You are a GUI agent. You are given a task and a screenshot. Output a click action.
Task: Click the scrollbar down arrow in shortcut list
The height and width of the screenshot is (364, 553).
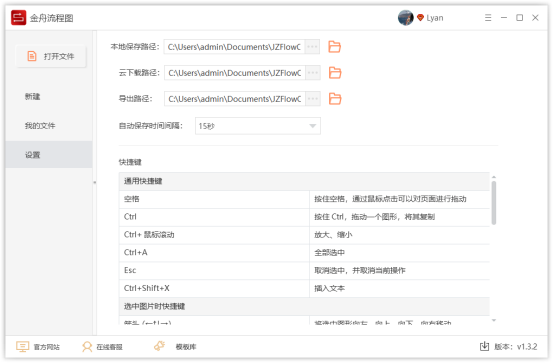tap(494, 320)
